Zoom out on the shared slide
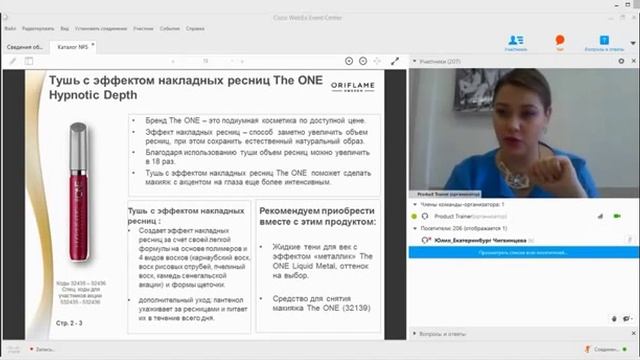The image size is (640, 360). pyautogui.click(x=363, y=61)
